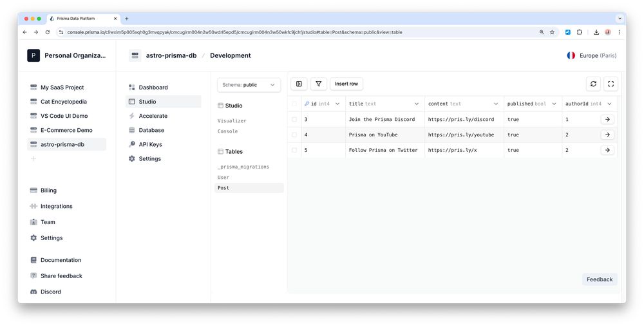Open row 4 via its arrow button
This screenshot has height=327, width=644.
[x=607, y=135]
